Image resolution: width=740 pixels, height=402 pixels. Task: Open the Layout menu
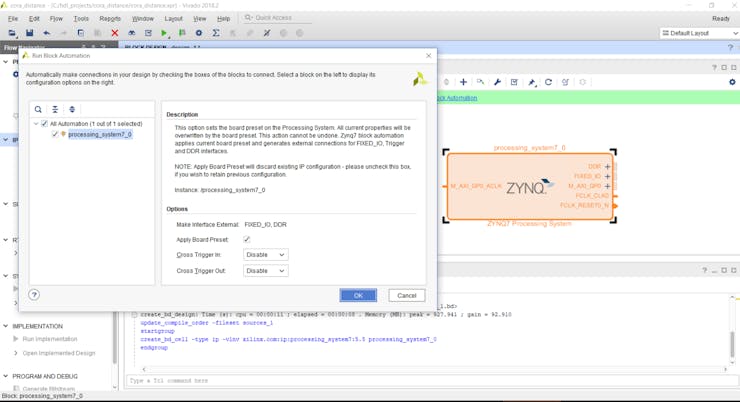[x=173, y=18]
